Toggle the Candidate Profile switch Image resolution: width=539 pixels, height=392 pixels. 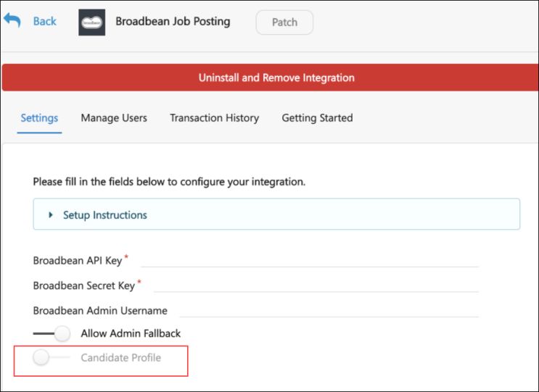pyautogui.click(x=52, y=357)
